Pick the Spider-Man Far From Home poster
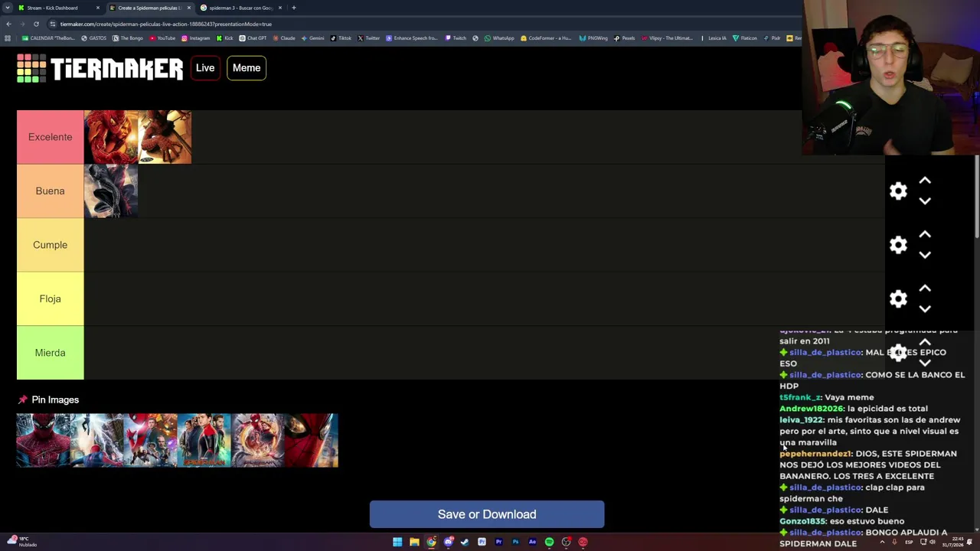This screenshot has height=551, width=980. (x=204, y=440)
